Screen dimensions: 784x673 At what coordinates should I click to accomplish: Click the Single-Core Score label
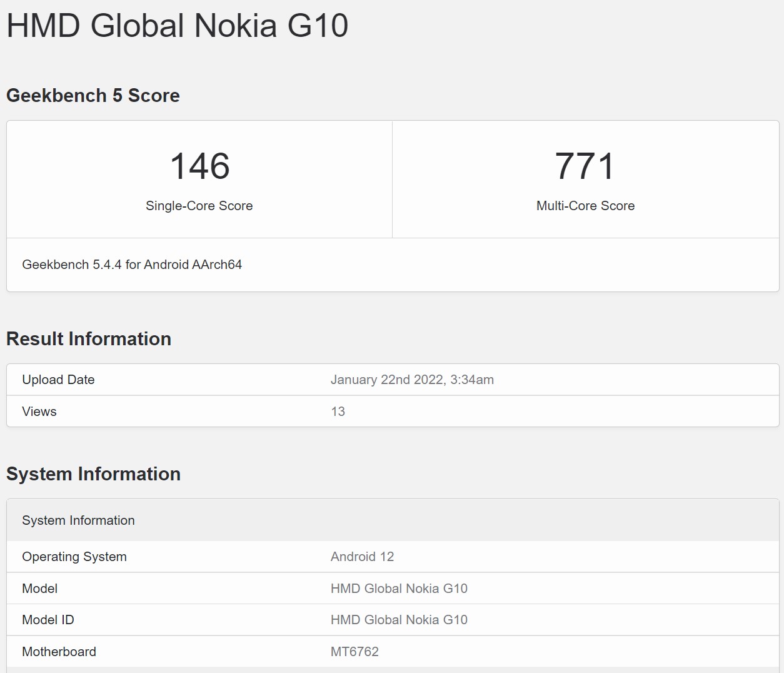pos(199,205)
